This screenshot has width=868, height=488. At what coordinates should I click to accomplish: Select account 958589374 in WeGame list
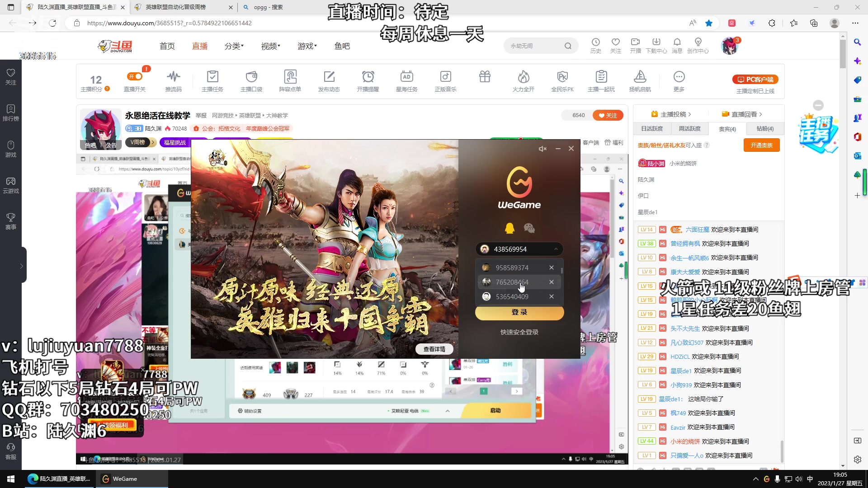point(512,267)
